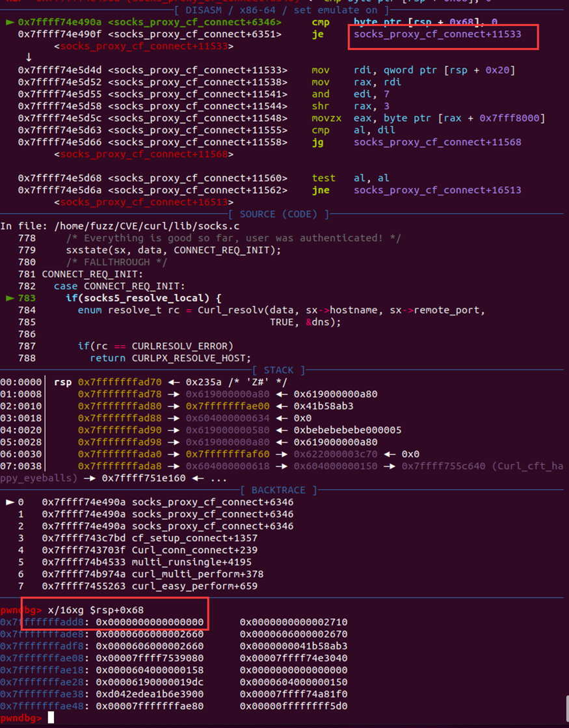The height and width of the screenshot is (728, 569).
Task: Click the green arrow at current disasm instruction
Action: pyautogui.click(x=9, y=22)
